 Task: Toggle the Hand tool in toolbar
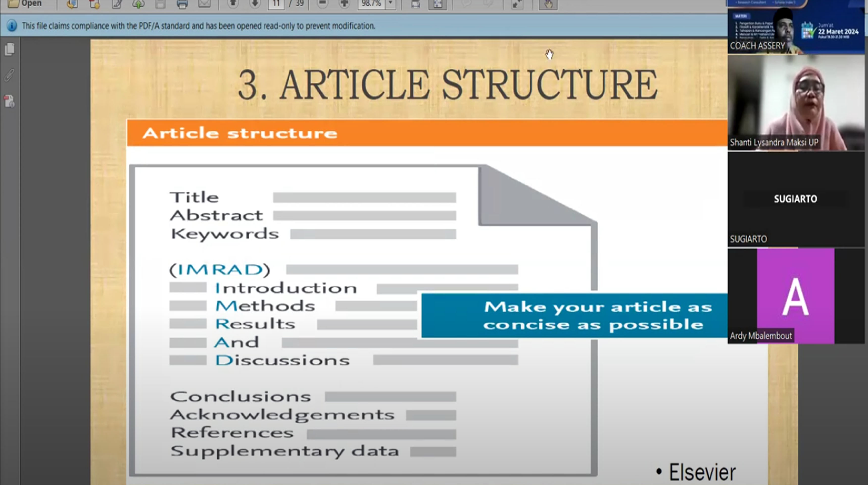click(x=548, y=4)
